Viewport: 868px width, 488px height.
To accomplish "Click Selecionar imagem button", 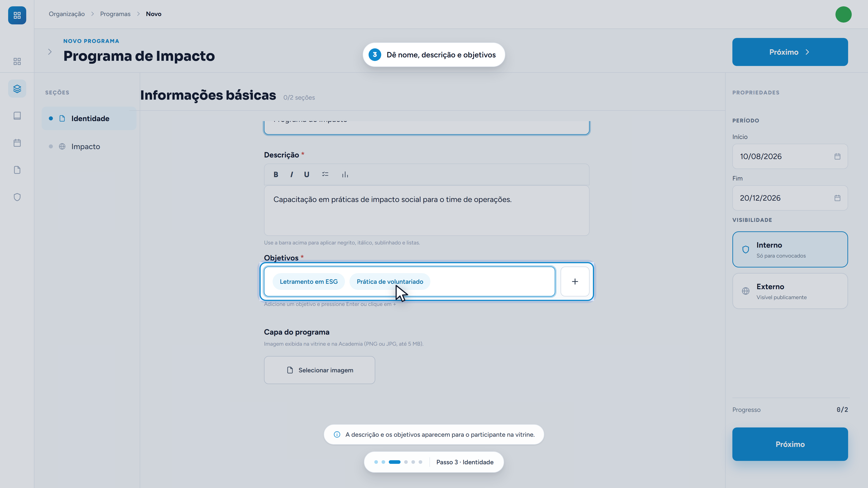I will pos(319,370).
